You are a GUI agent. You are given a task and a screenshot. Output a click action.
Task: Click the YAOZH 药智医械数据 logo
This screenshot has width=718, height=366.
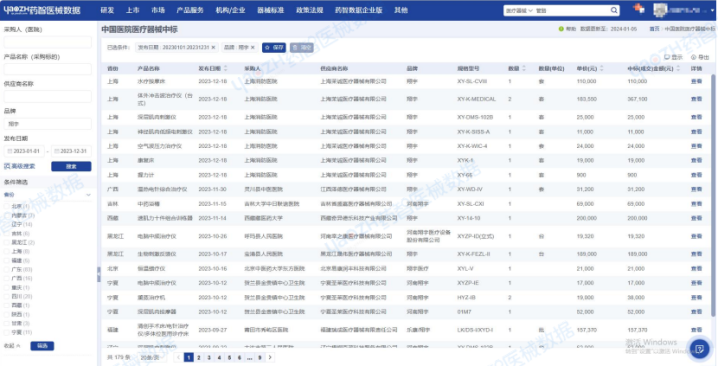click(42, 10)
